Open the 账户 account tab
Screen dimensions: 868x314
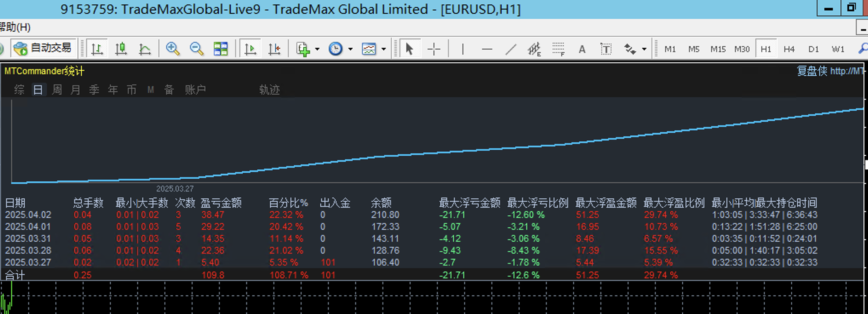(195, 90)
